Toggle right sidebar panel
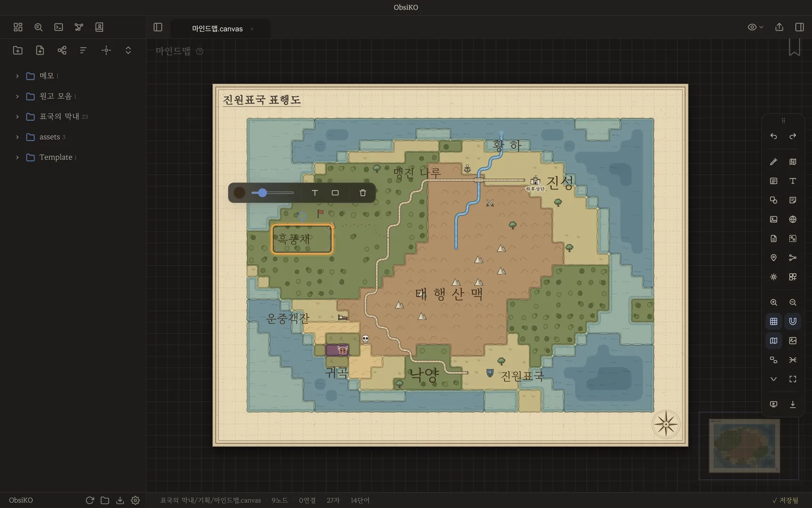 [x=799, y=27]
